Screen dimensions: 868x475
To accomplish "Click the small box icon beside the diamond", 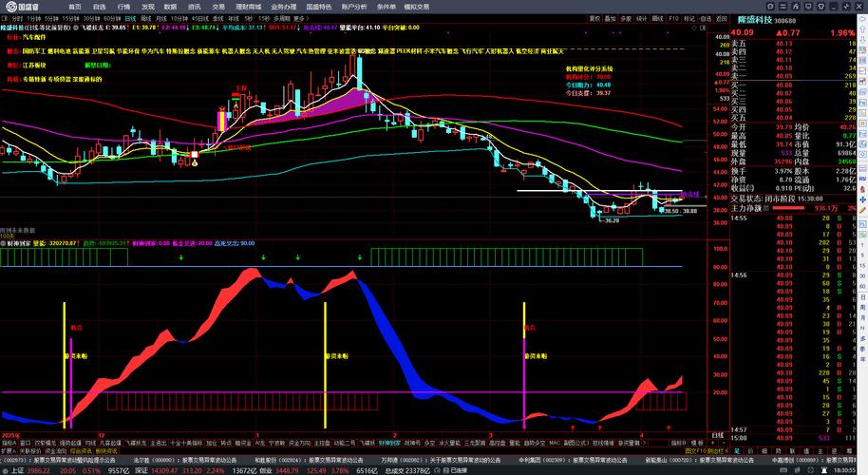I will [x=703, y=28].
